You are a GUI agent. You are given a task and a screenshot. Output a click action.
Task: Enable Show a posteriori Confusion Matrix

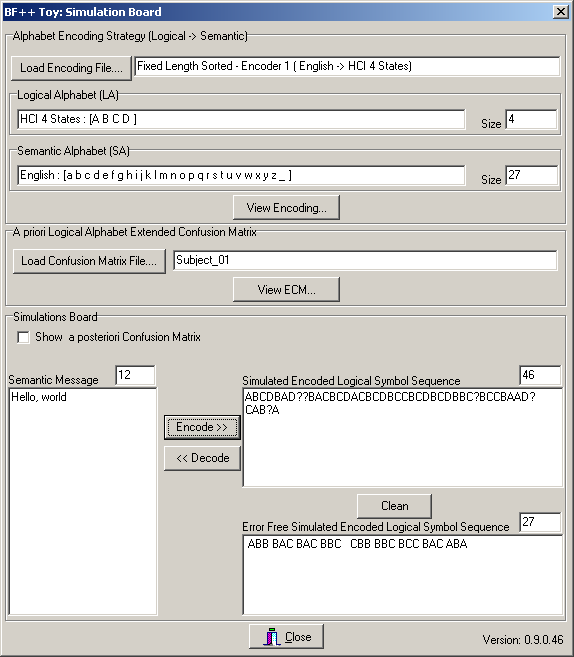click(23, 337)
